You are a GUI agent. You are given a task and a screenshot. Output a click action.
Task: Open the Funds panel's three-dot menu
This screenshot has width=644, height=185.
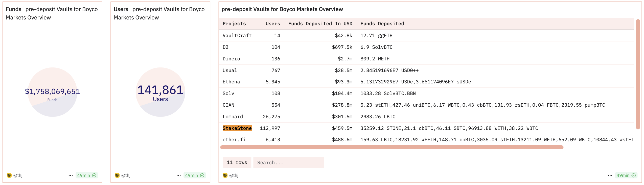pos(71,175)
